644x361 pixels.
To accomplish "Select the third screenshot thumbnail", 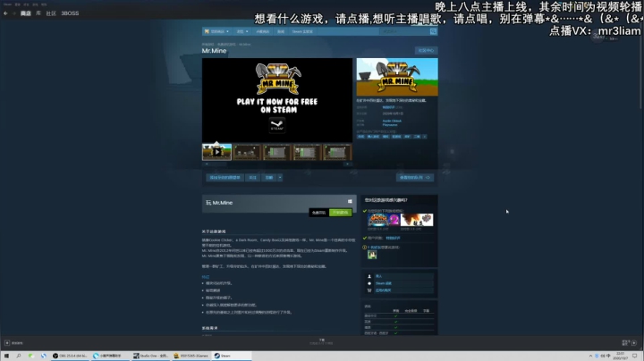I will [x=276, y=152].
